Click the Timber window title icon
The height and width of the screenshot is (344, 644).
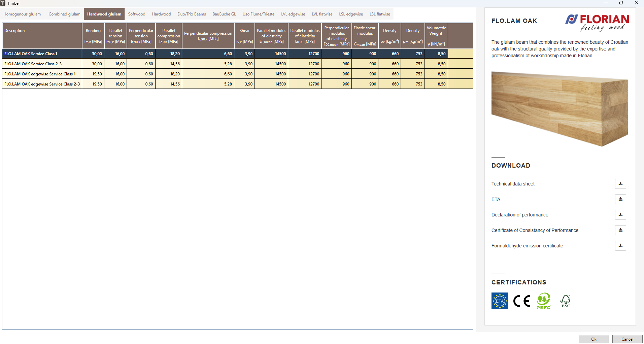3,3
